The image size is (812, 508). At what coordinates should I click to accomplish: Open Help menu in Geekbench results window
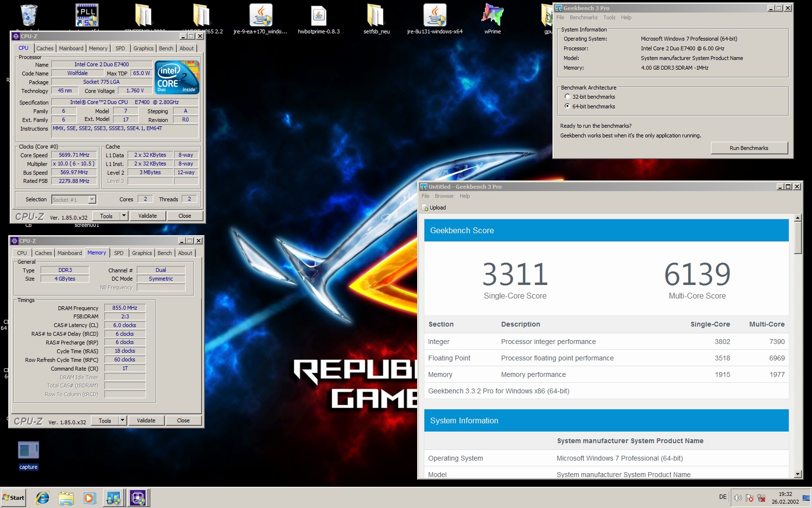464,196
